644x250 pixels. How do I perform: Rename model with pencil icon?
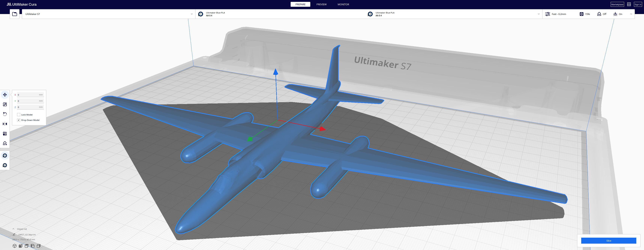pos(14,234)
